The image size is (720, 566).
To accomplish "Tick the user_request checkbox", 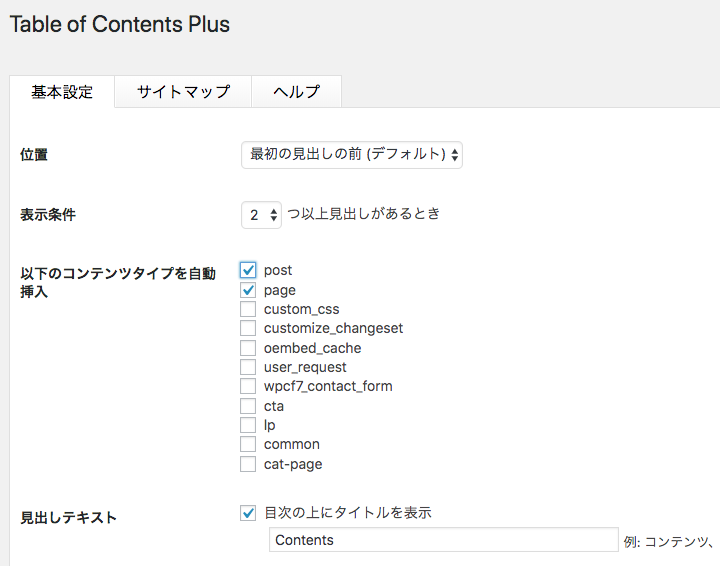I will (x=249, y=367).
